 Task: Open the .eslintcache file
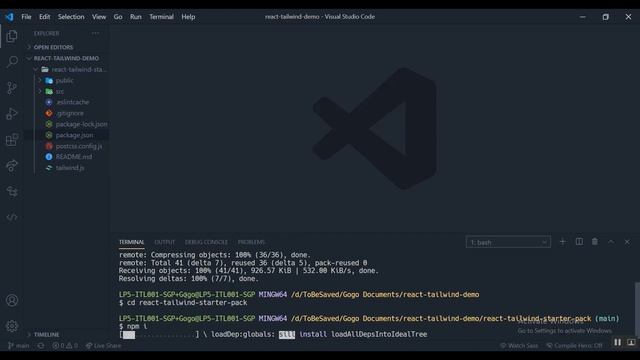(72, 102)
